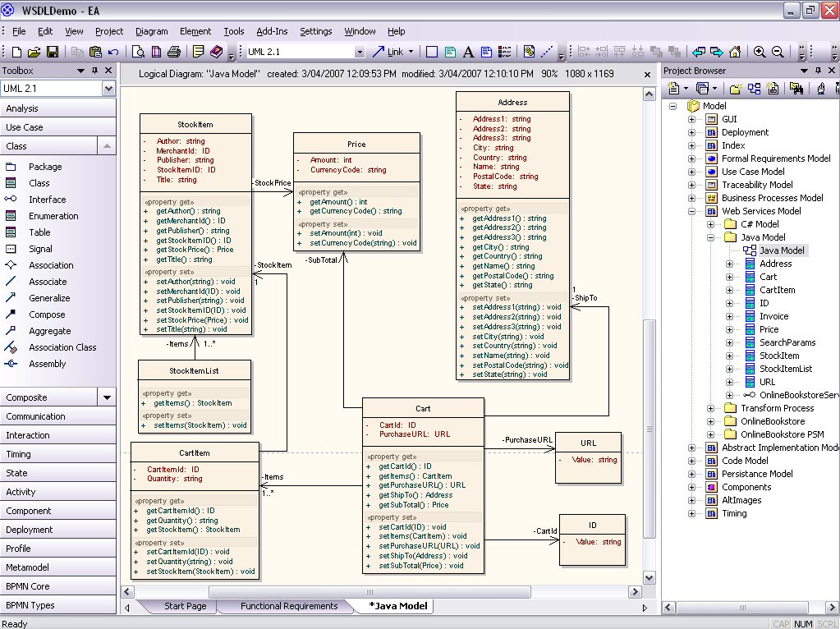This screenshot has height=629, width=840.
Task: Toggle the pushpin on the Project Browser
Action: [x=819, y=70]
